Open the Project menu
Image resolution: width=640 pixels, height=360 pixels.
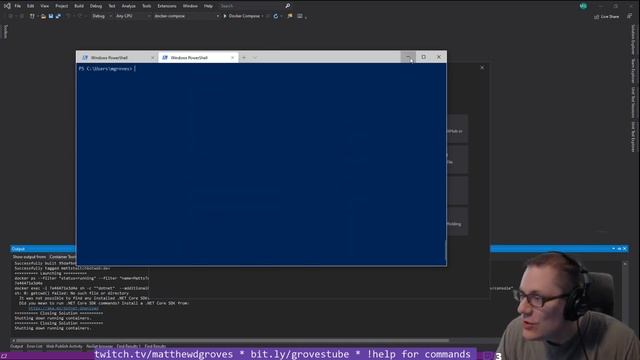tap(62, 6)
